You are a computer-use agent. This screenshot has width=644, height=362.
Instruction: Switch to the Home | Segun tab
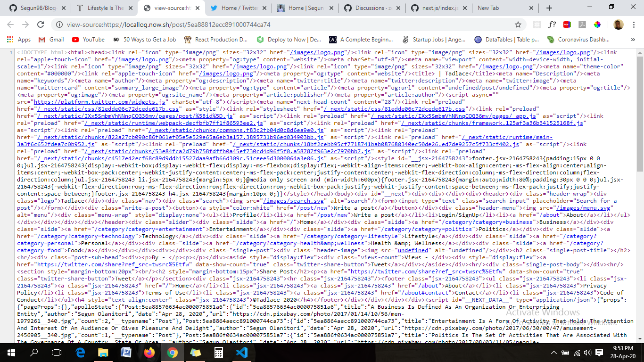click(306, 8)
